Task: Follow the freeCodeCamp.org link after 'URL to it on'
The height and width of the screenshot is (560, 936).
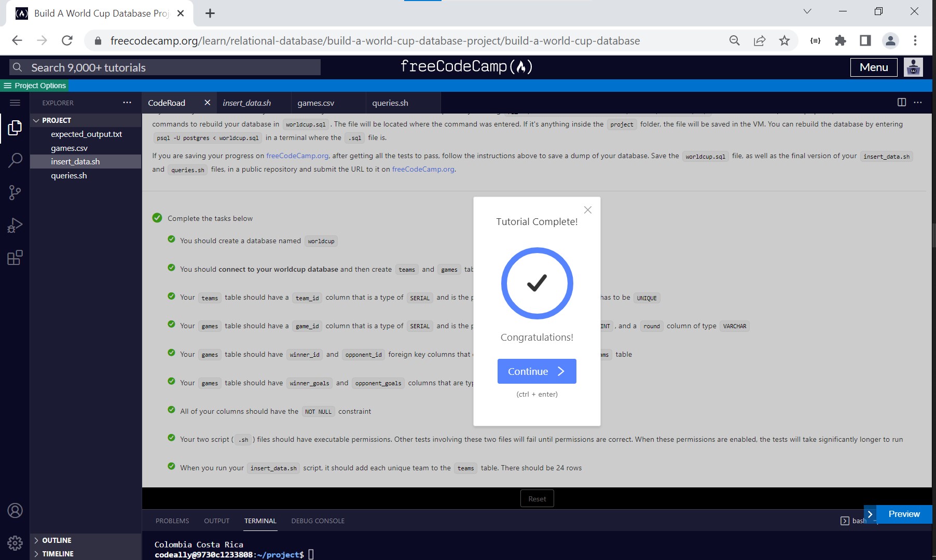Action: 423,169
